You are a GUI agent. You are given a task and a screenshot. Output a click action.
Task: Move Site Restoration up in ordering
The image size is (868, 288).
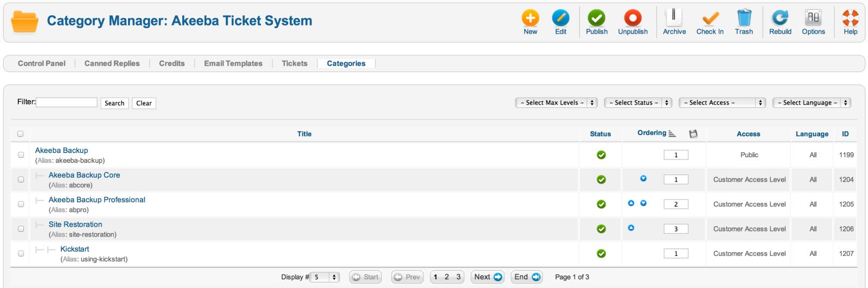click(631, 228)
